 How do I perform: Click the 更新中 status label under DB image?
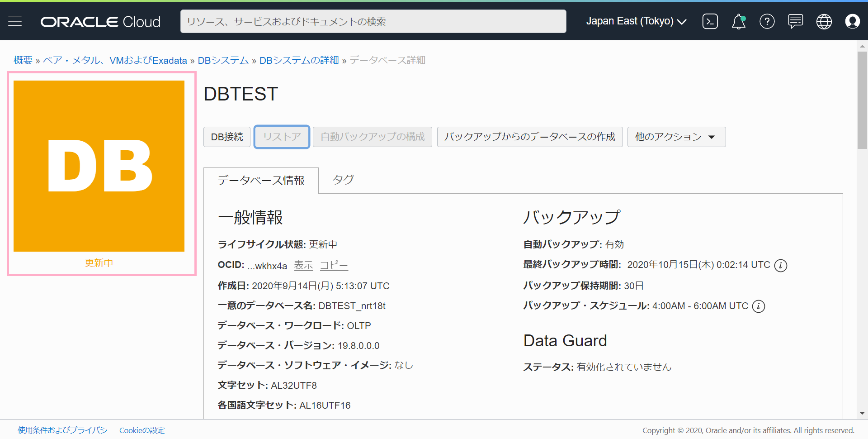(x=99, y=263)
